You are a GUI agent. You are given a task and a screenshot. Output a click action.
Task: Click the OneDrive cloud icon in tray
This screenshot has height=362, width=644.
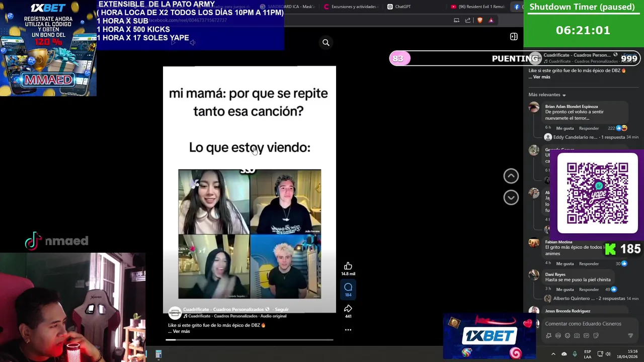(564, 354)
